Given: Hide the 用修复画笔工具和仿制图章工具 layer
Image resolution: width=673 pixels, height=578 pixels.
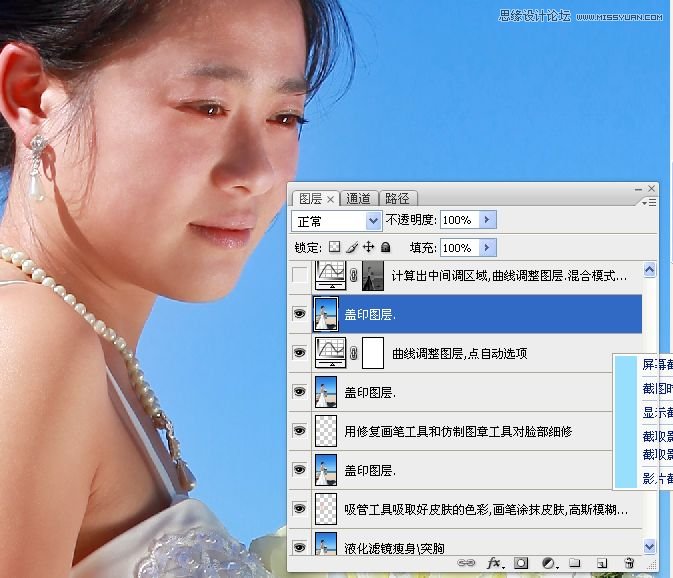Looking at the screenshot, I should click(300, 431).
